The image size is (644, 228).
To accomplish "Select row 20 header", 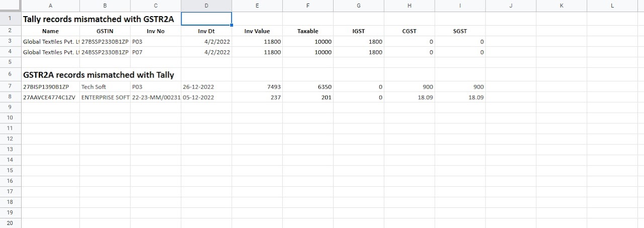I will click(x=11, y=223).
